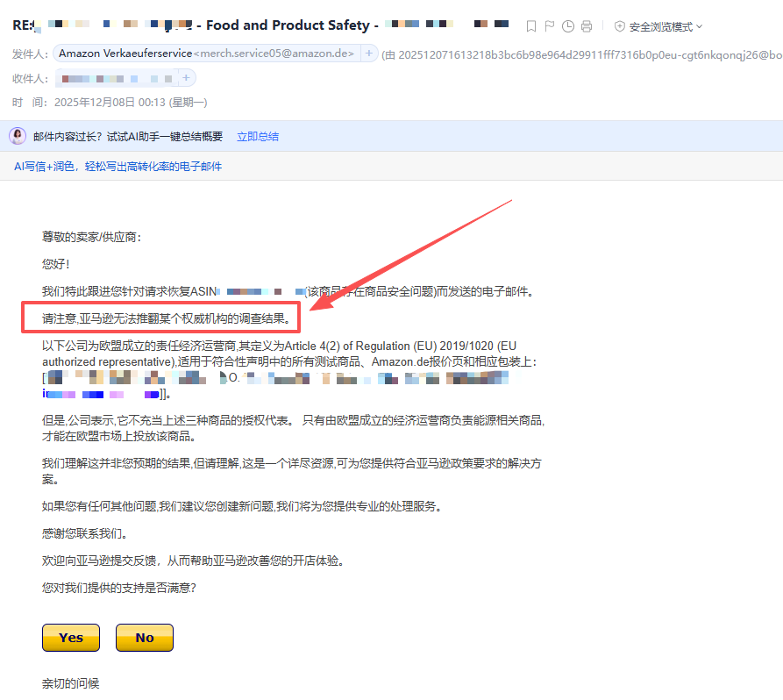
Task: Open the 安全浏览模式 dropdown
Action: [x=666, y=27]
